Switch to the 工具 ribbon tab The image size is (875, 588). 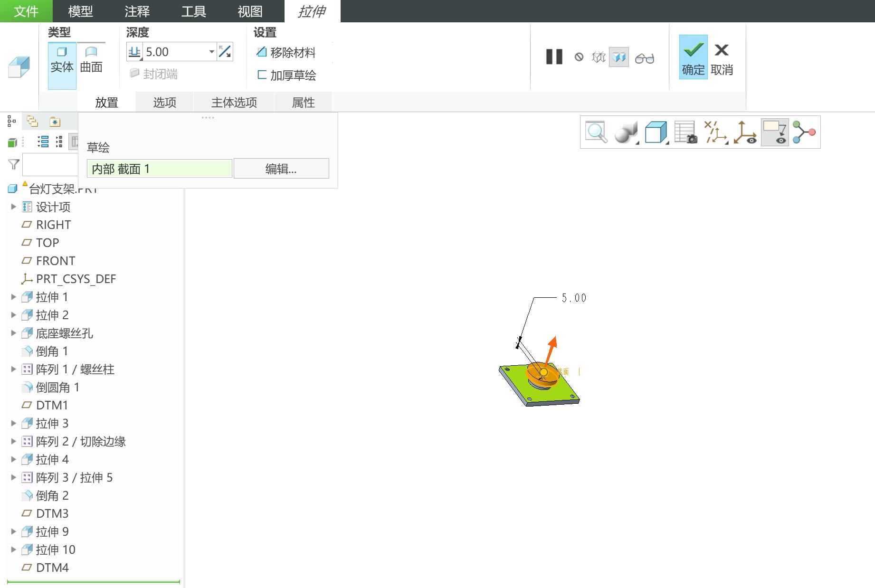pyautogui.click(x=193, y=11)
